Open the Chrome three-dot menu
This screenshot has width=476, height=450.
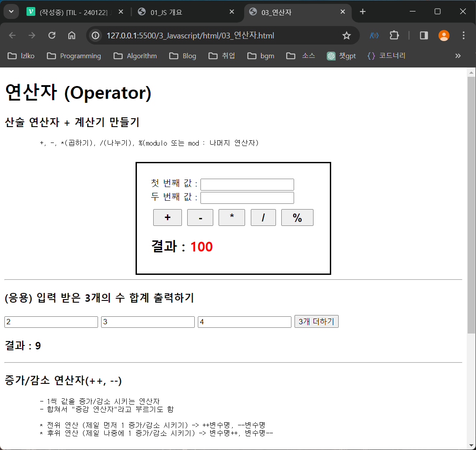click(463, 36)
